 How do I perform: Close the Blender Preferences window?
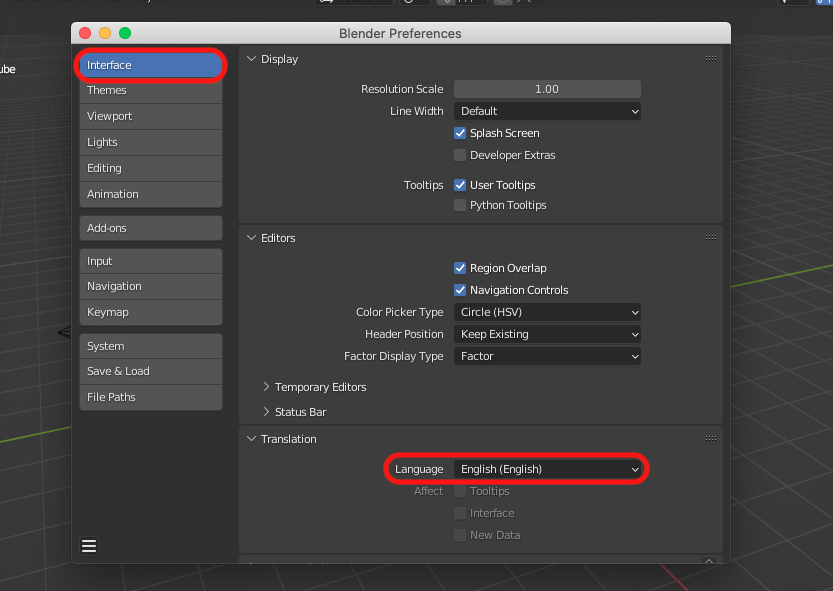click(x=85, y=33)
